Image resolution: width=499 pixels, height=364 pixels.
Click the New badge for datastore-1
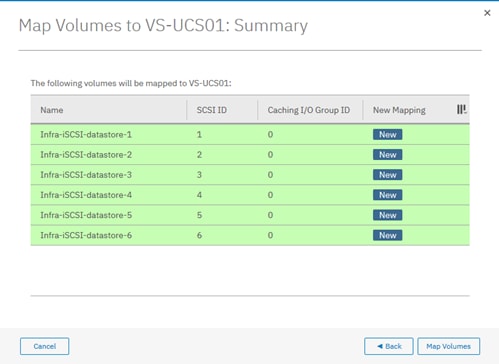pos(388,135)
